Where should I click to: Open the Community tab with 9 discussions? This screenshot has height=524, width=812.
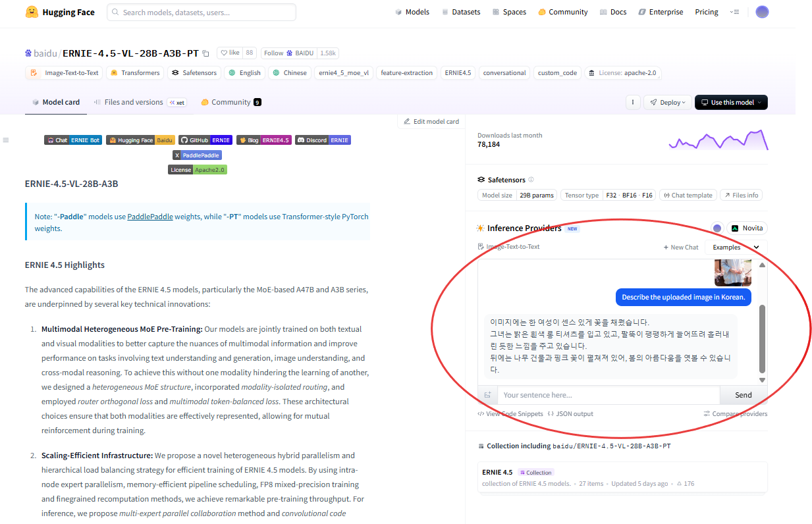[x=231, y=102]
